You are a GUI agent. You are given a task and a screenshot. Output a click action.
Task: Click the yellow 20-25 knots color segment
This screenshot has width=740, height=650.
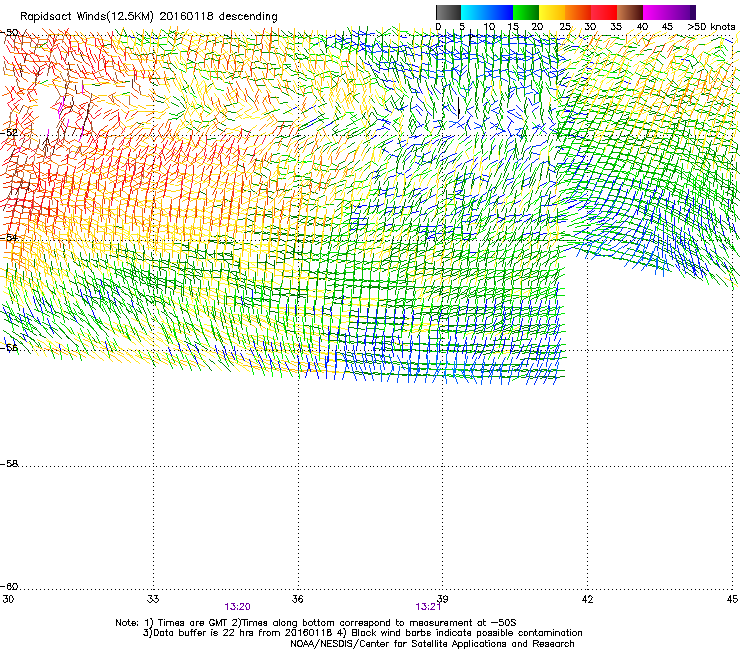(x=552, y=12)
